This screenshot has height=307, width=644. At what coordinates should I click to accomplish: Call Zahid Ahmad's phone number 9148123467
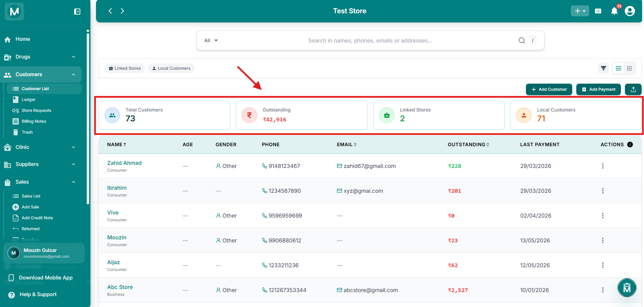[281, 166]
